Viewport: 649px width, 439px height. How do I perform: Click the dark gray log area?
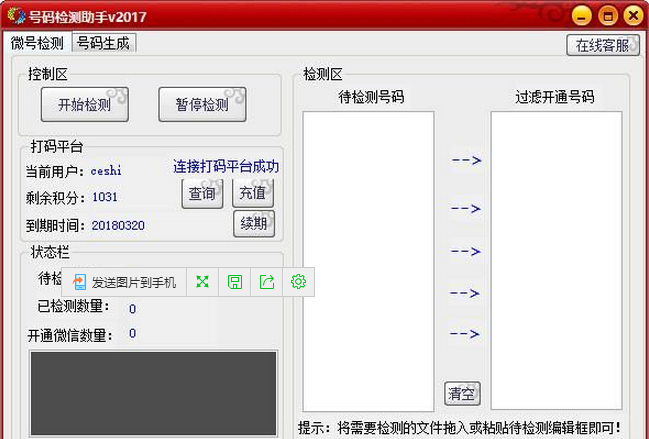154,393
